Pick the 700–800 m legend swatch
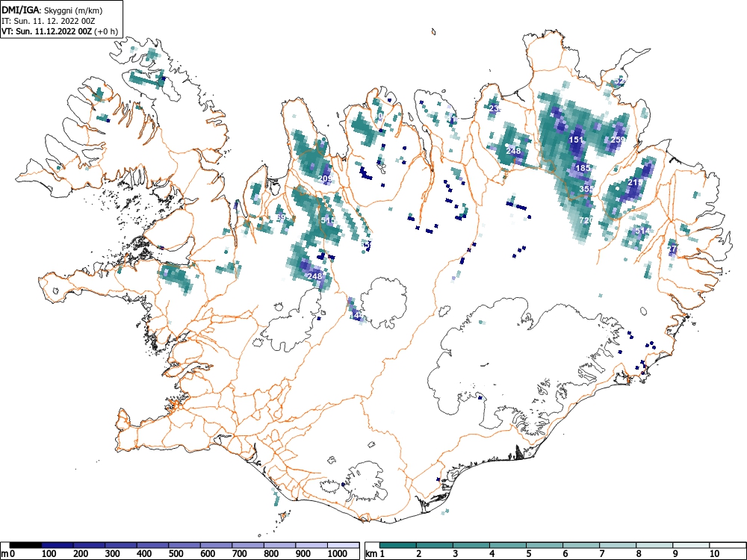 click(248, 545)
